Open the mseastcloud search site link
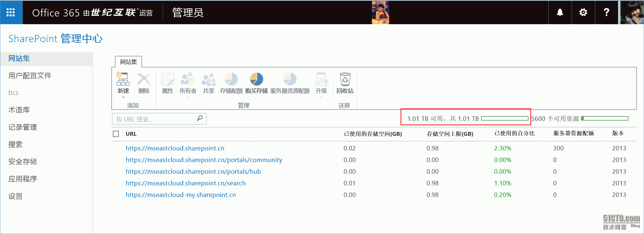Screen dimensions: 644x234 click(186, 183)
